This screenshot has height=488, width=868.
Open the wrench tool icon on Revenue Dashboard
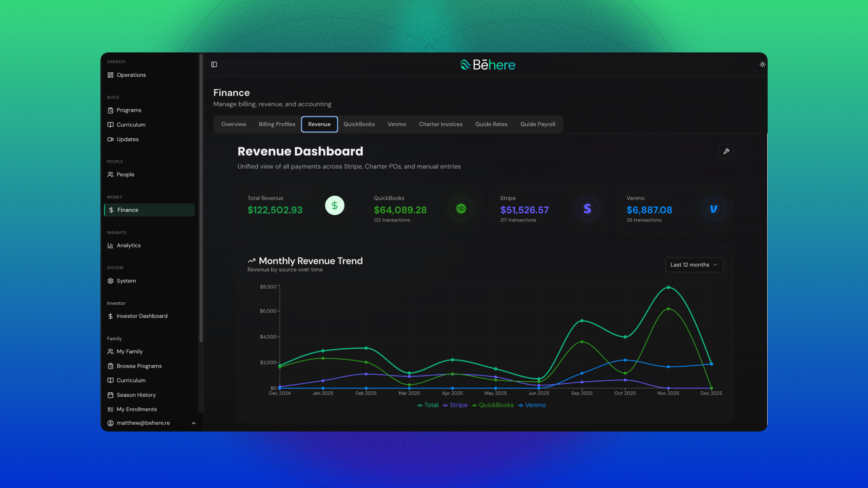pyautogui.click(x=726, y=151)
